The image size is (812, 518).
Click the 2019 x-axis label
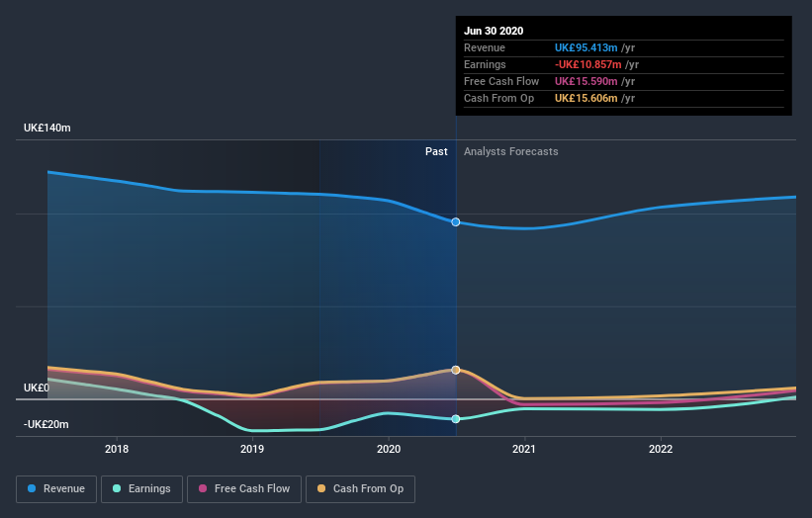[x=252, y=449]
